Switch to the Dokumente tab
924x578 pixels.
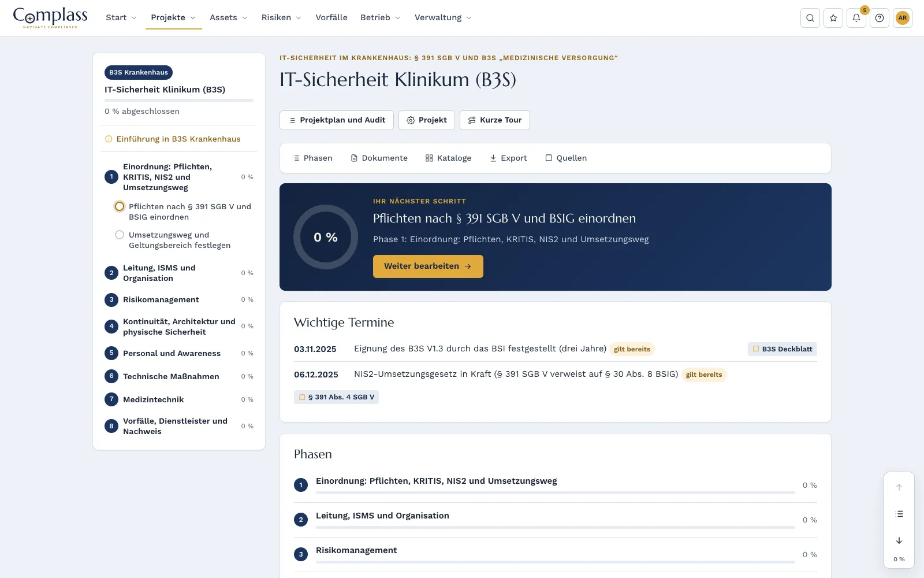379,158
